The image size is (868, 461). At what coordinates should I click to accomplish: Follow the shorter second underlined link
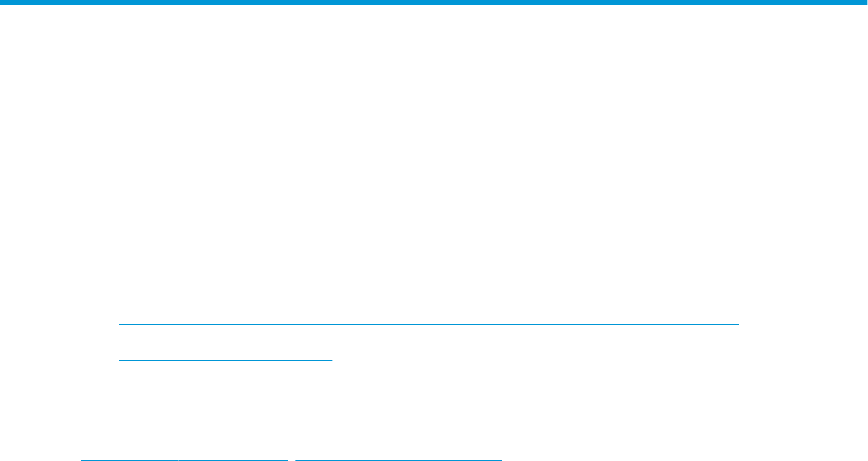pyautogui.click(x=225, y=360)
